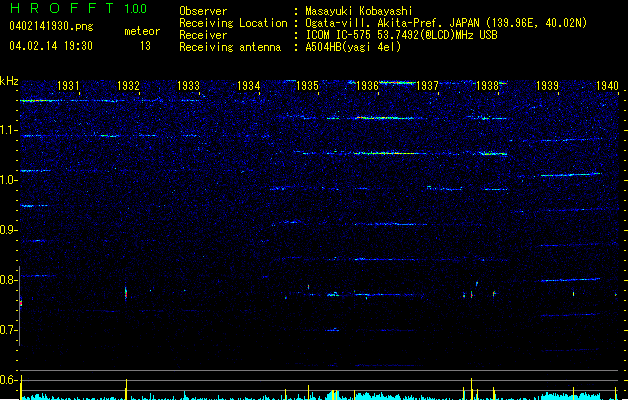The image size is (629, 400).
Task: Click the 0.7 frequency axis label
Action: tap(8, 330)
